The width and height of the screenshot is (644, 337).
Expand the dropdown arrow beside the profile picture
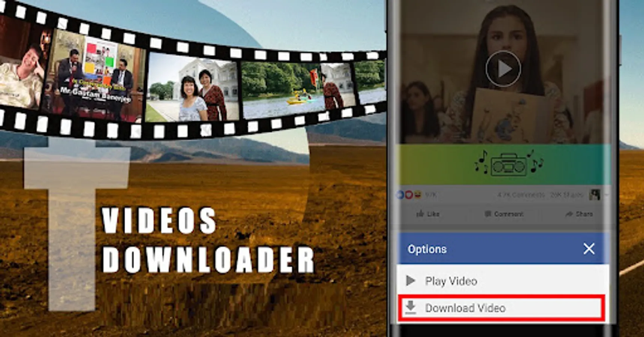pos(606,195)
